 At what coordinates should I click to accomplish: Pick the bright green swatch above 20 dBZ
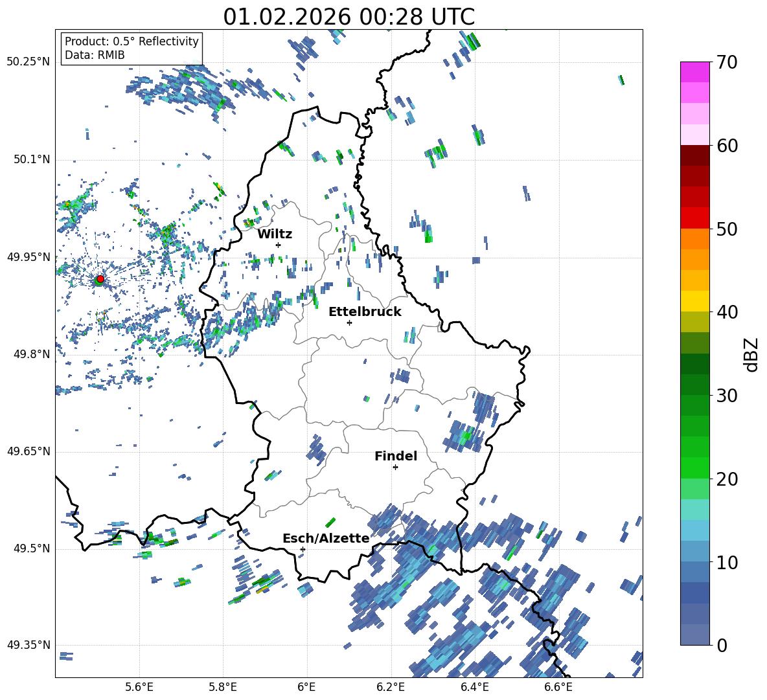(x=694, y=468)
